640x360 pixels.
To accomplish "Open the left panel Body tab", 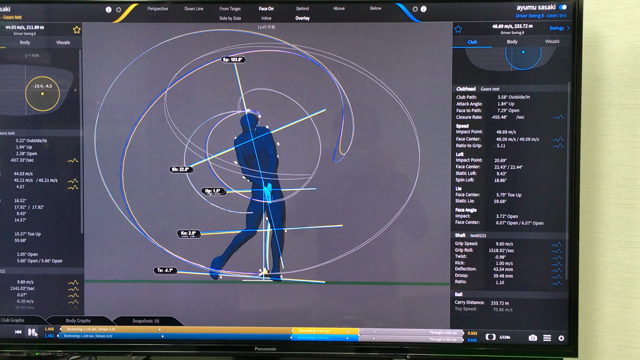I will [24, 42].
